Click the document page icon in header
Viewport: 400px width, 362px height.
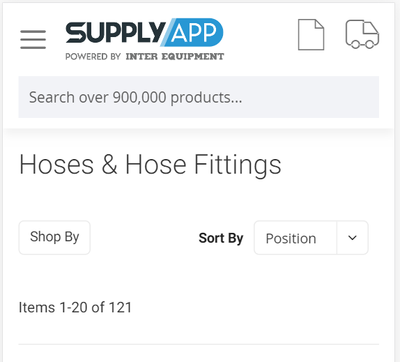coord(311,35)
